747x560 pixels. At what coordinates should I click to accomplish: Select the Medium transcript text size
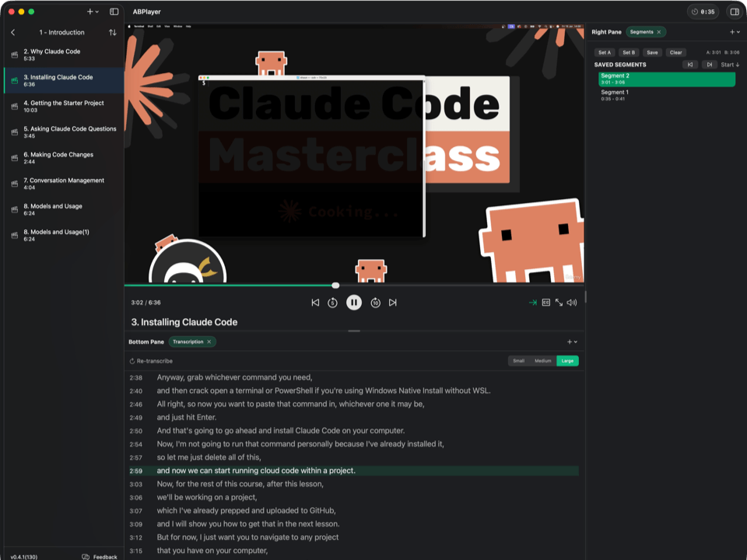[542, 361]
